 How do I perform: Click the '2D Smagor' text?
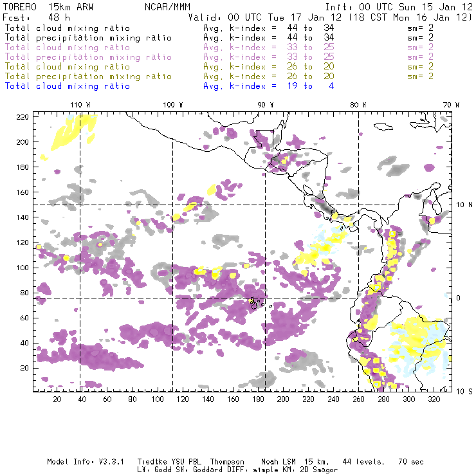tap(318, 470)
